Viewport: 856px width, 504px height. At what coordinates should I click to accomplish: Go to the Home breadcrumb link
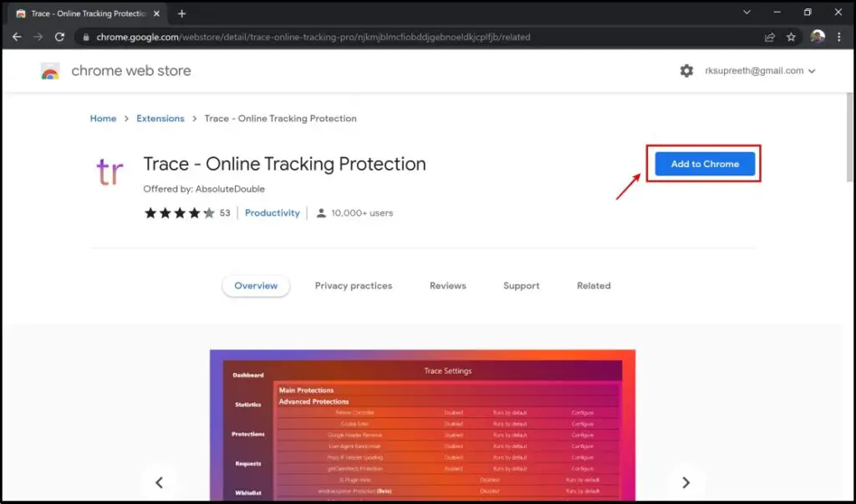point(103,119)
